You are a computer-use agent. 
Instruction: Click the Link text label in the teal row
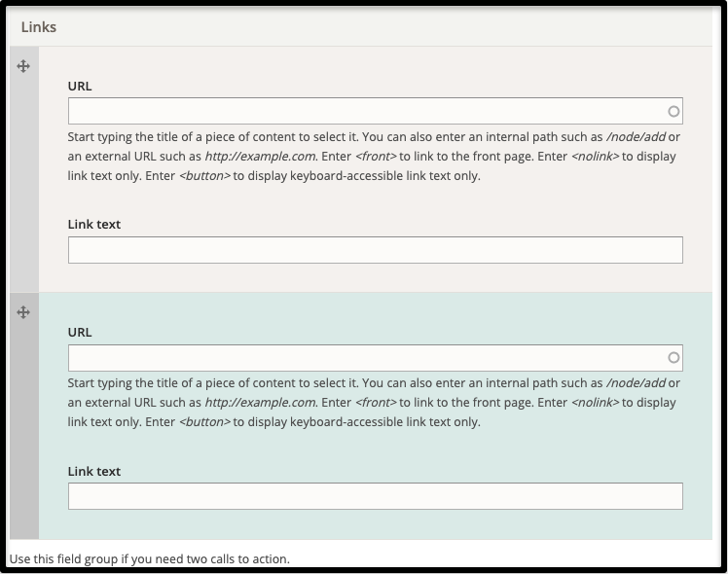94,471
